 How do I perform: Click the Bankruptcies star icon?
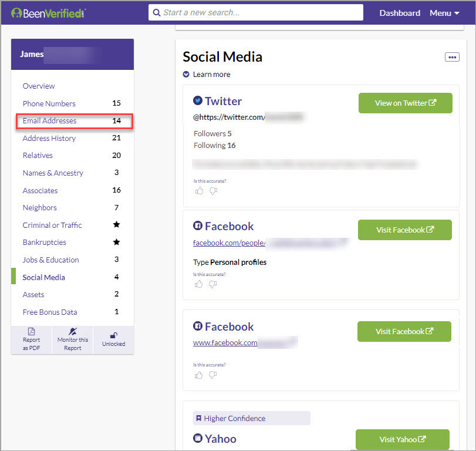[x=116, y=242]
